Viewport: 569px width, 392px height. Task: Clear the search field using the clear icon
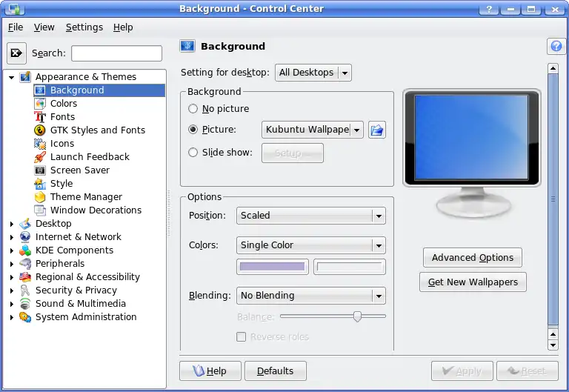(x=16, y=53)
